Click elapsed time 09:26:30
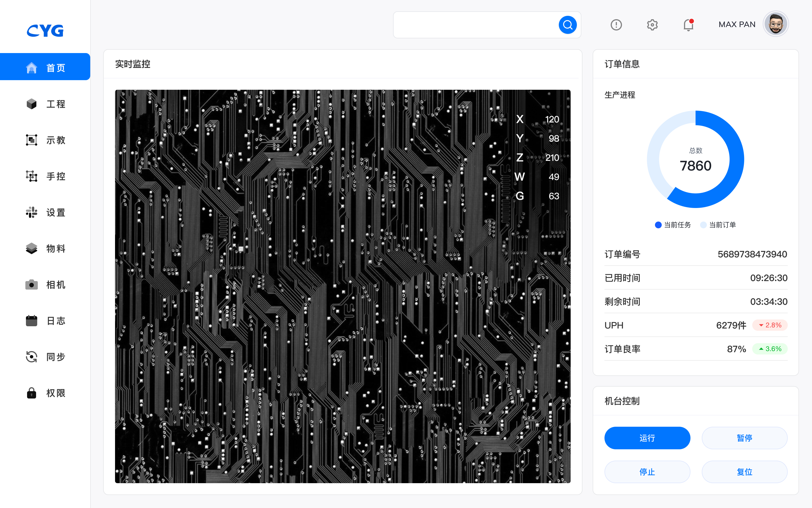Image resolution: width=812 pixels, height=508 pixels. [769, 278]
